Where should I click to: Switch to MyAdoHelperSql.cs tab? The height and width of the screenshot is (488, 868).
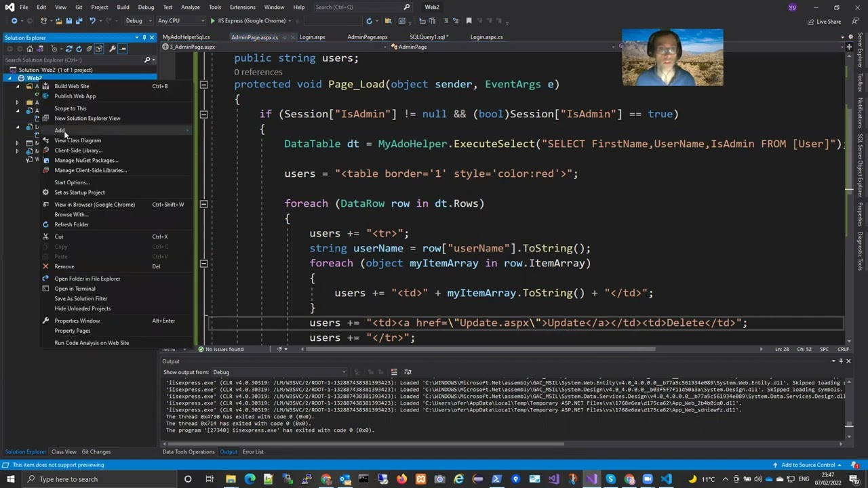186,37
